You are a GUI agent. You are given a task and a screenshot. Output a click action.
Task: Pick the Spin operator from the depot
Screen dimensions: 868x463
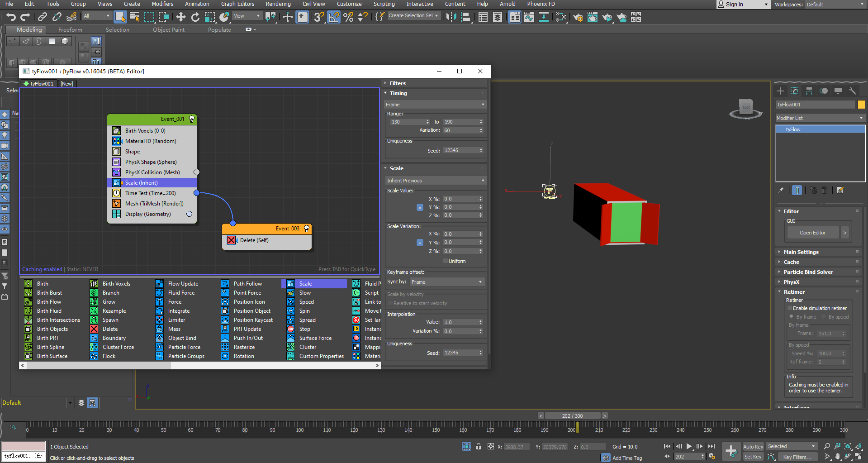pyautogui.click(x=304, y=311)
